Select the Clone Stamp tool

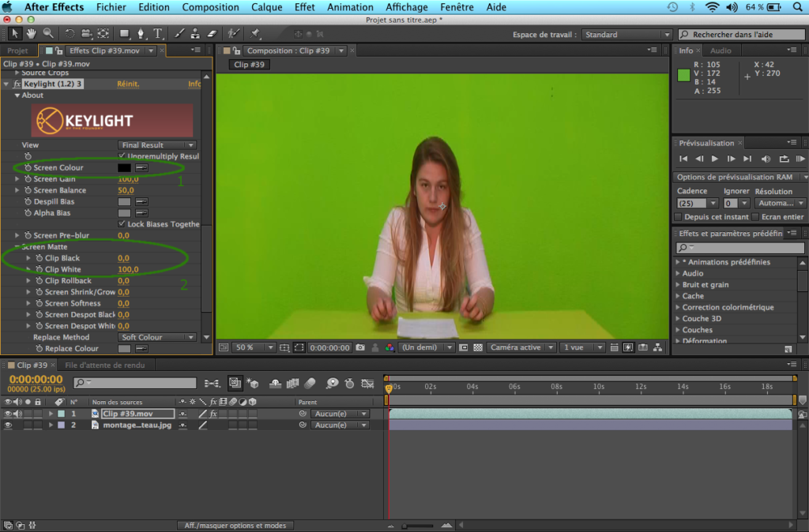194,35
